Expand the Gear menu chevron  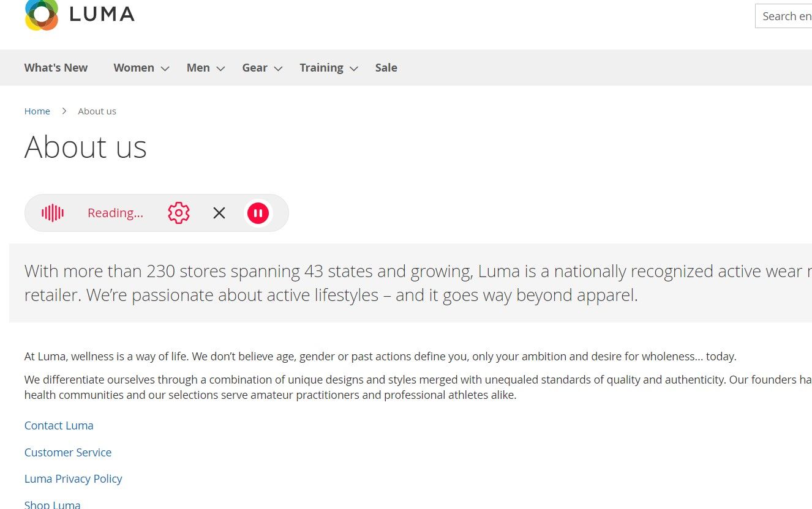click(x=278, y=69)
